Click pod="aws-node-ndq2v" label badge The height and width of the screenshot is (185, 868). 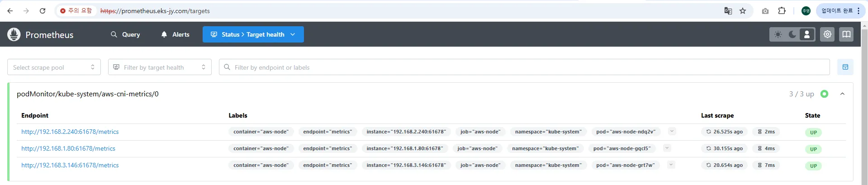pos(626,132)
